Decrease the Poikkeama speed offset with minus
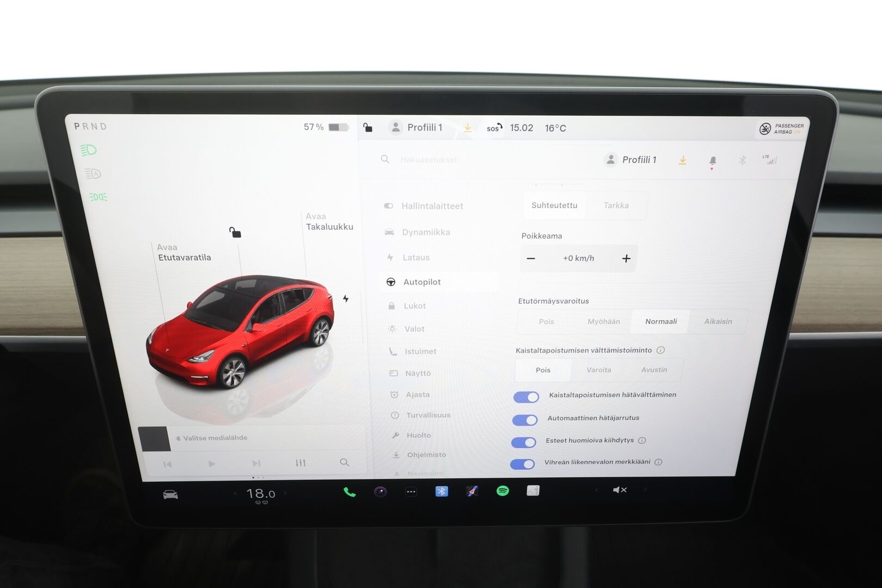 pos(531,258)
